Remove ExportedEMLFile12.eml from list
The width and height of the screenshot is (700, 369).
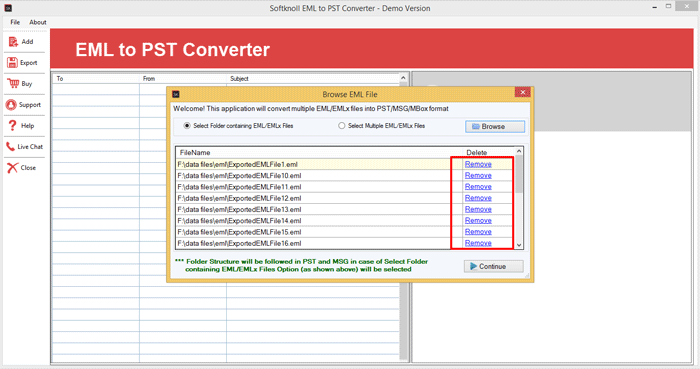(x=478, y=198)
